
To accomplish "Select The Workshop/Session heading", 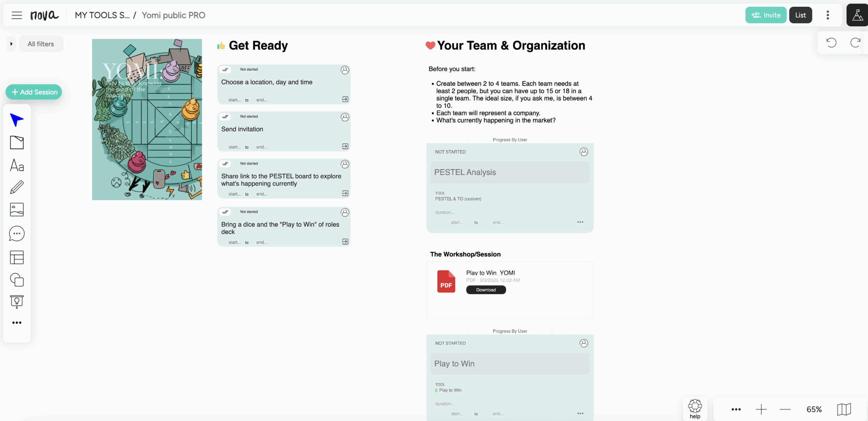I will pos(465,254).
